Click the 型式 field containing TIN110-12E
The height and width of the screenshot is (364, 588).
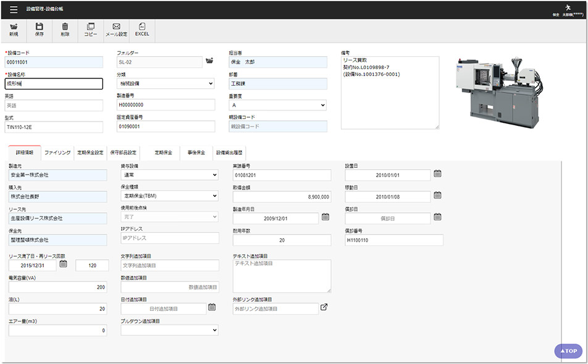pos(54,127)
